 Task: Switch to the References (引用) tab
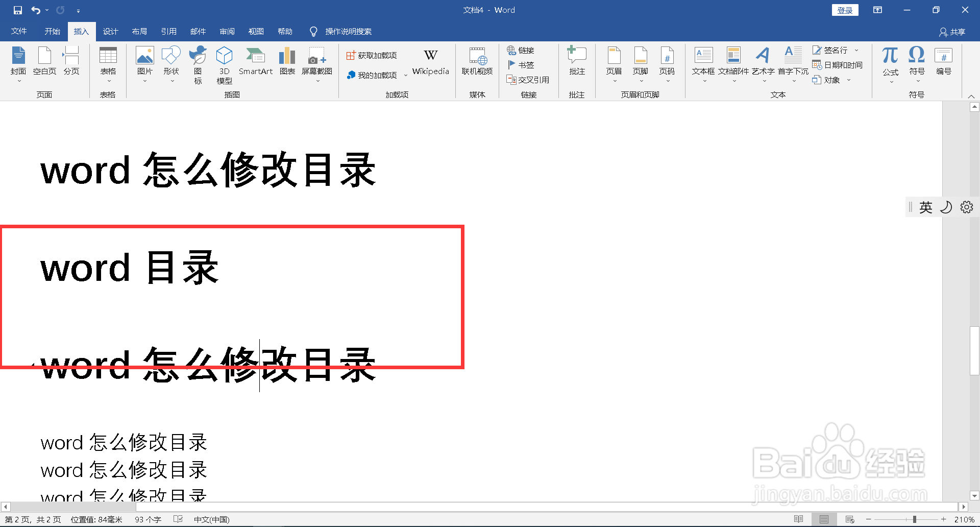pos(168,31)
